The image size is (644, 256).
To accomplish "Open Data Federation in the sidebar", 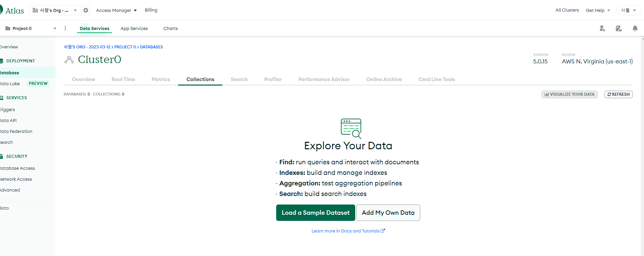I will click(x=16, y=132).
